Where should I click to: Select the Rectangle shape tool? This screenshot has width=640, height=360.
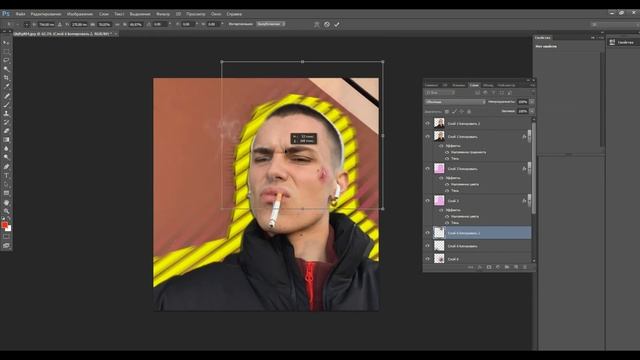click(6, 193)
